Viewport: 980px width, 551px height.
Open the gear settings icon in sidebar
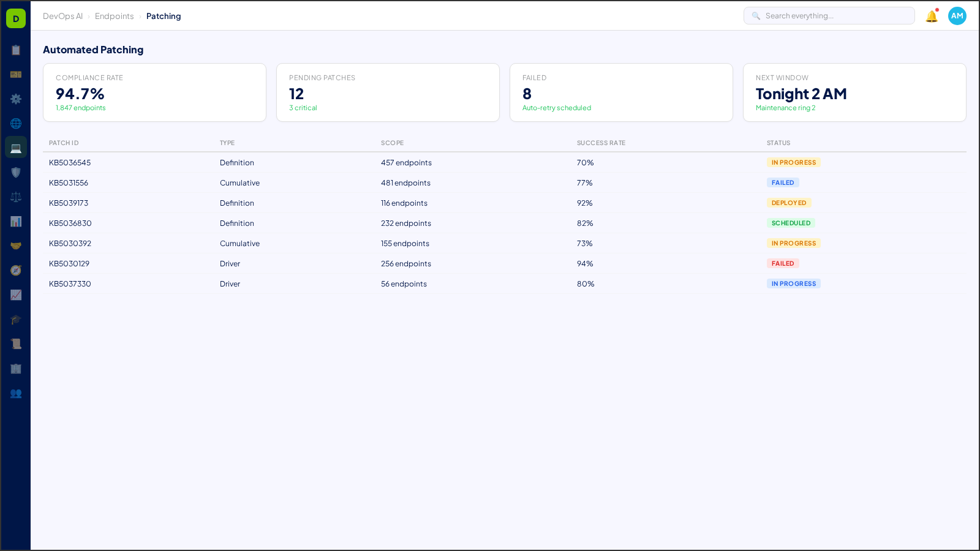[x=16, y=99]
